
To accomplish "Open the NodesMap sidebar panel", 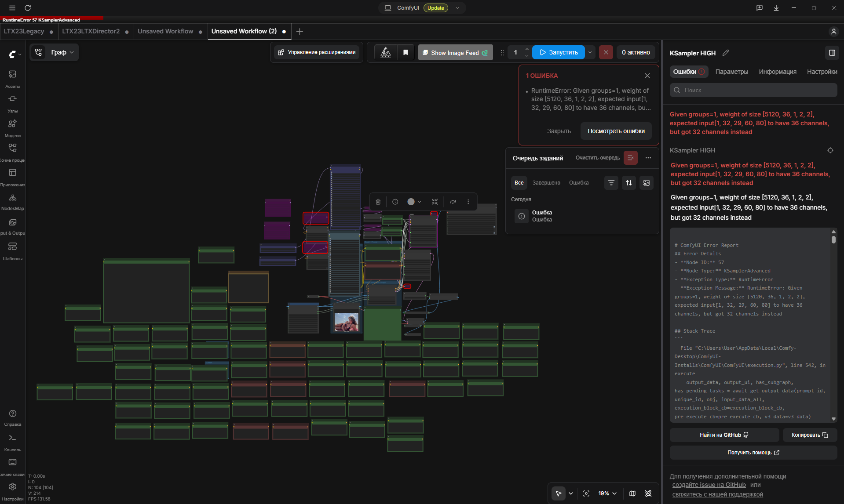I will [13, 201].
